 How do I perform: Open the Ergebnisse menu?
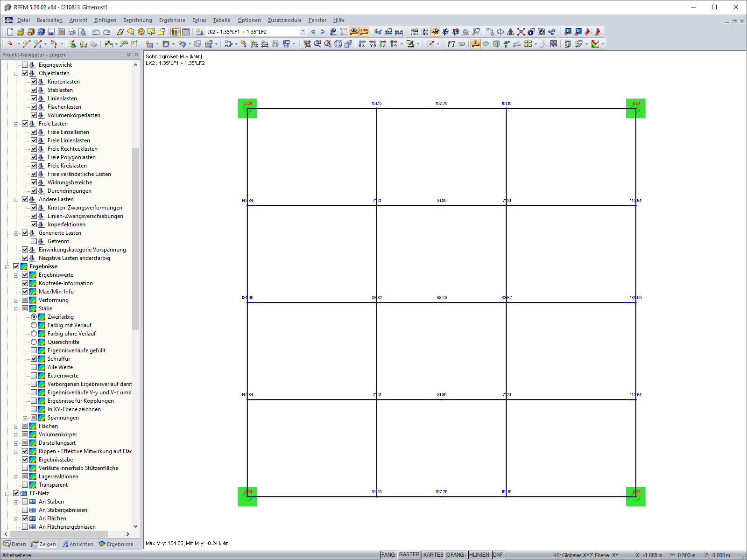[172, 20]
